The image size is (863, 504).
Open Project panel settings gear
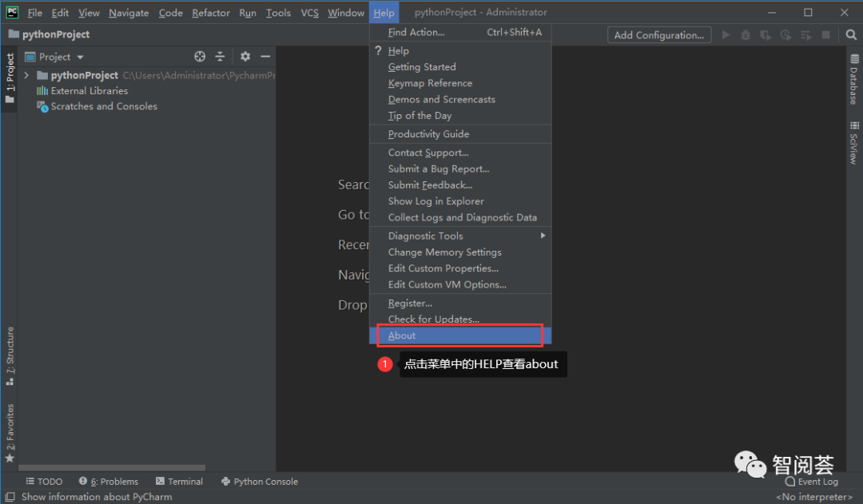(245, 56)
